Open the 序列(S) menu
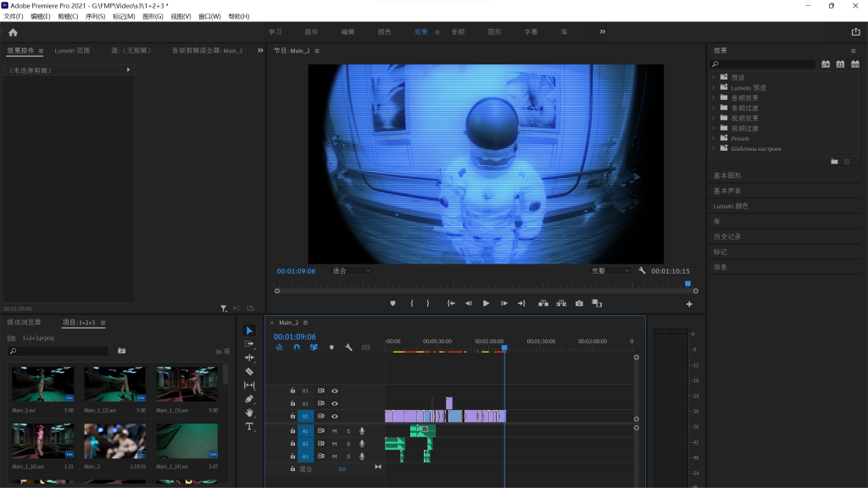Image resolution: width=868 pixels, height=488 pixels. [x=95, y=16]
